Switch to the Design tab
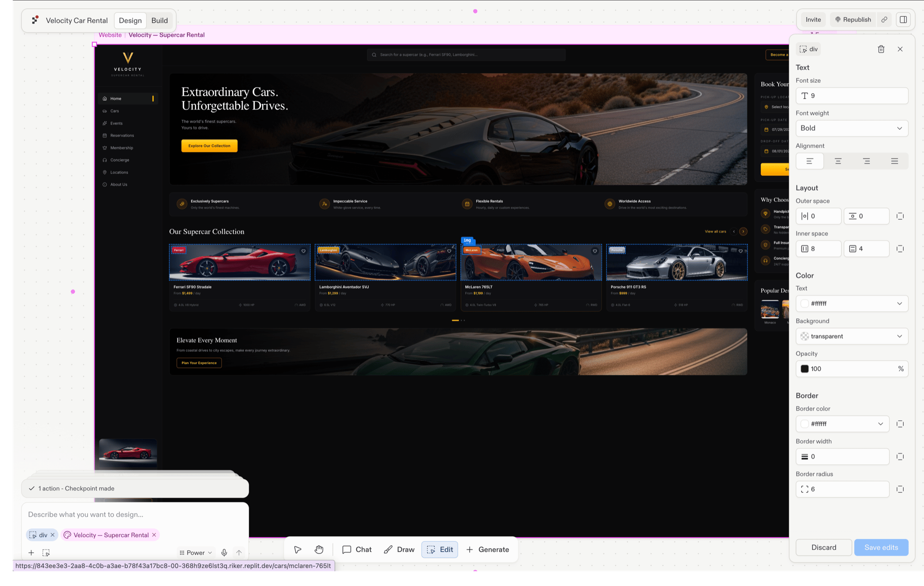 130,20
